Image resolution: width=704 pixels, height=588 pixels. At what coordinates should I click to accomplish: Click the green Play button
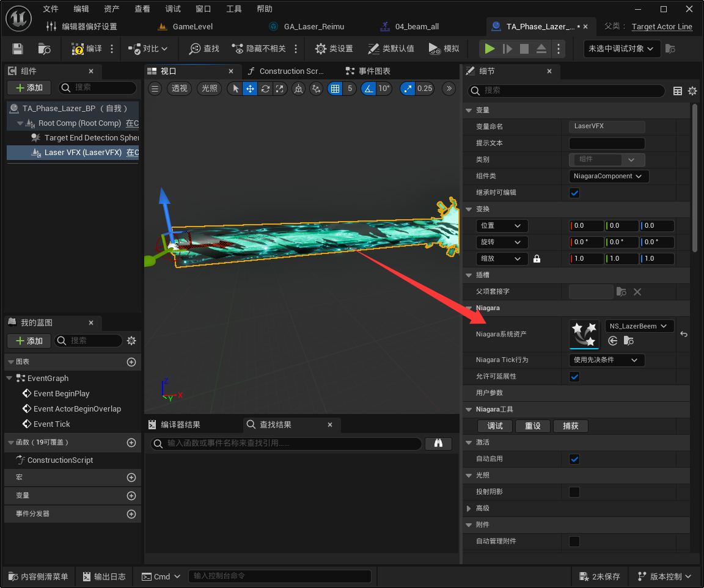click(490, 48)
